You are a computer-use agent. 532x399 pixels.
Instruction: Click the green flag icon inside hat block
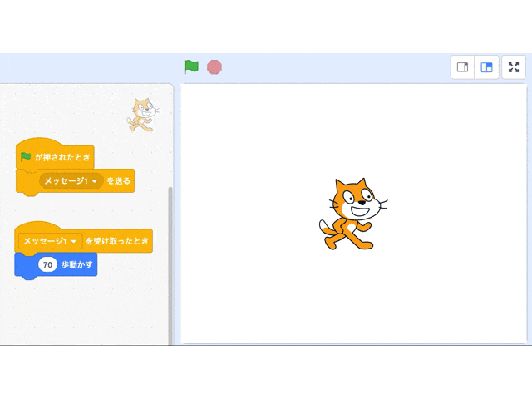26,157
